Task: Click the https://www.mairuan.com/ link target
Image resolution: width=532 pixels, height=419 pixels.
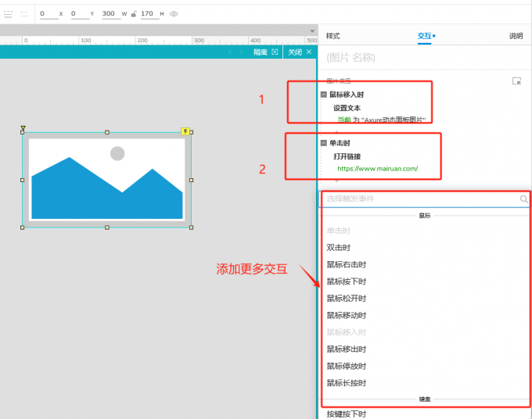Action: [x=378, y=169]
